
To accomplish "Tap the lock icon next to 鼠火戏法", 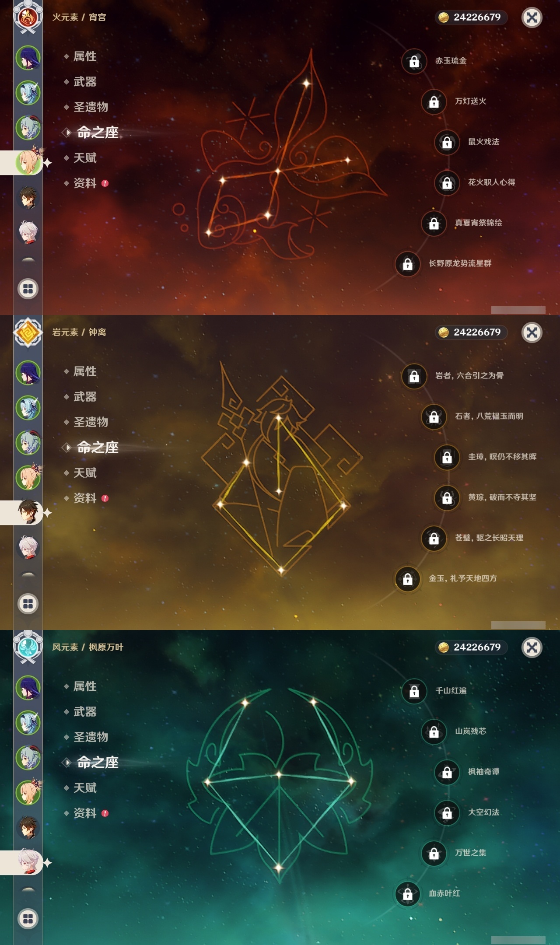I will tap(447, 142).
